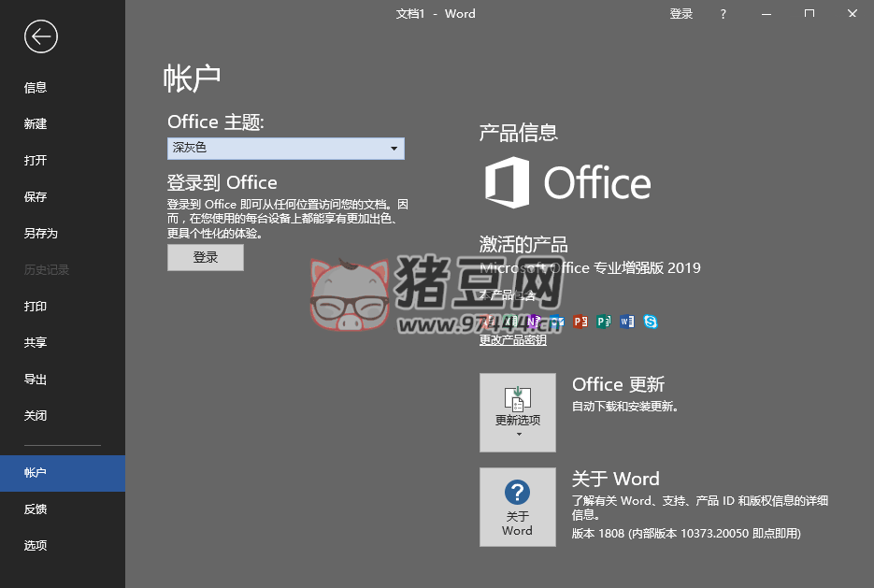This screenshot has height=588, width=874.
Task: Select 选项 at the bottom of the sidebar
Action: pos(35,545)
